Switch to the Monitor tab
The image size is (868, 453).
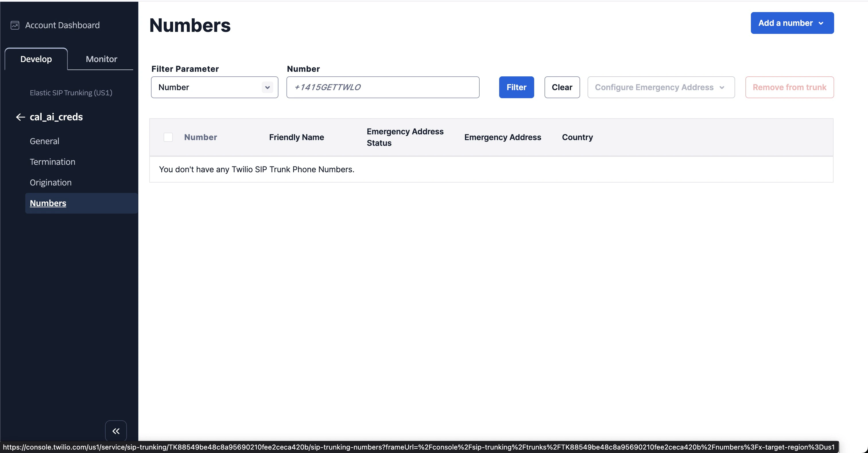point(101,59)
